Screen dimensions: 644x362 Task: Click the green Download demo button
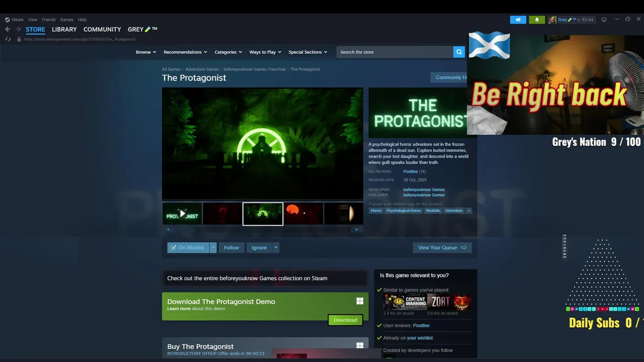(x=345, y=320)
